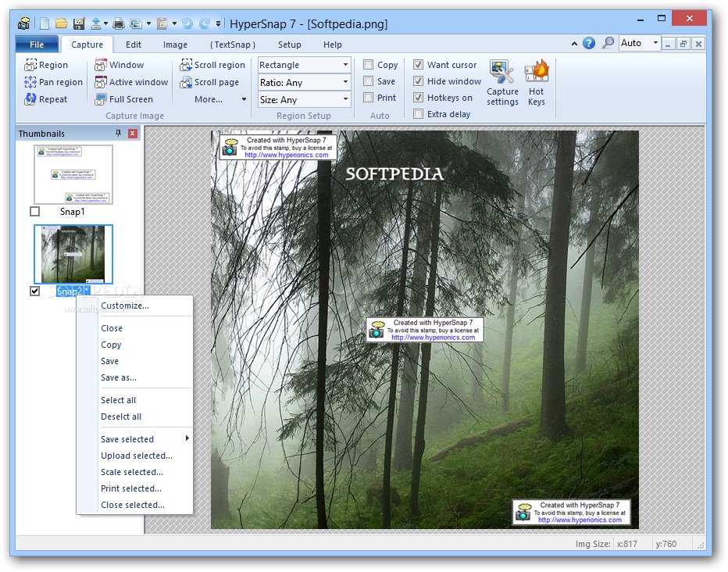Start Scroll page capture

(209, 82)
